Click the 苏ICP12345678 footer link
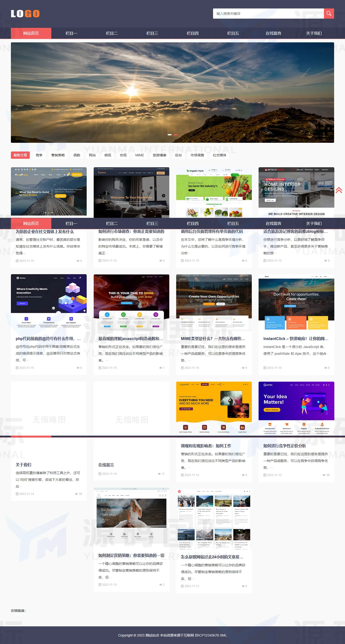The width and height of the screenshot is (345, 644). pos(207,635)
